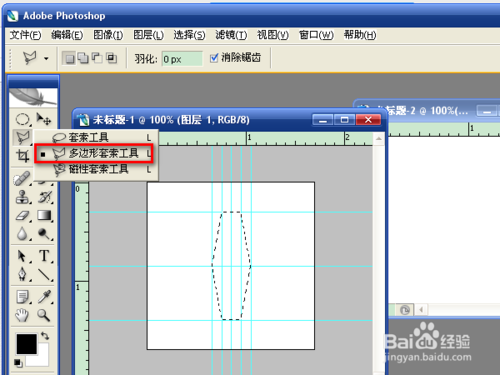Viewport: 500px width, 375px height.
Task: Minimize the 未标题-1 document window
Action: (x=322, y=120)
